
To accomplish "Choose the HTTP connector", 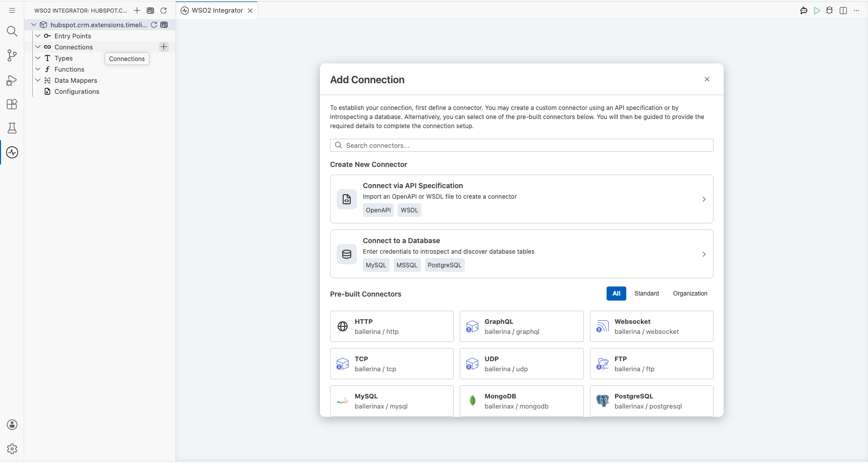I will point(392,326).
